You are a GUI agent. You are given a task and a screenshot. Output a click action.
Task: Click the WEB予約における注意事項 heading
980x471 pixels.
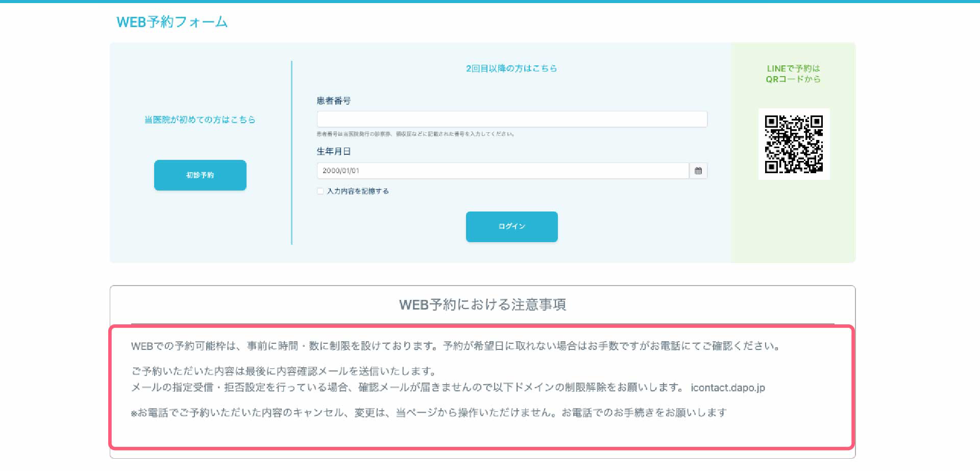click(482, 304)
